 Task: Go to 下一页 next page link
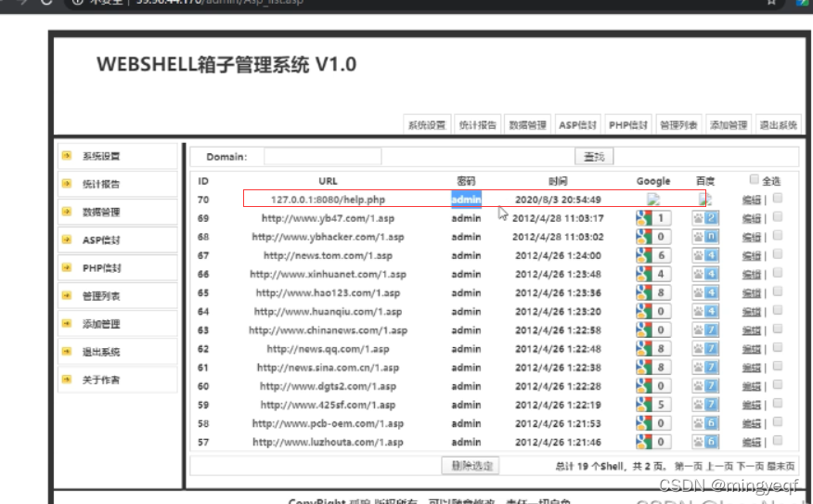point(750,466)
